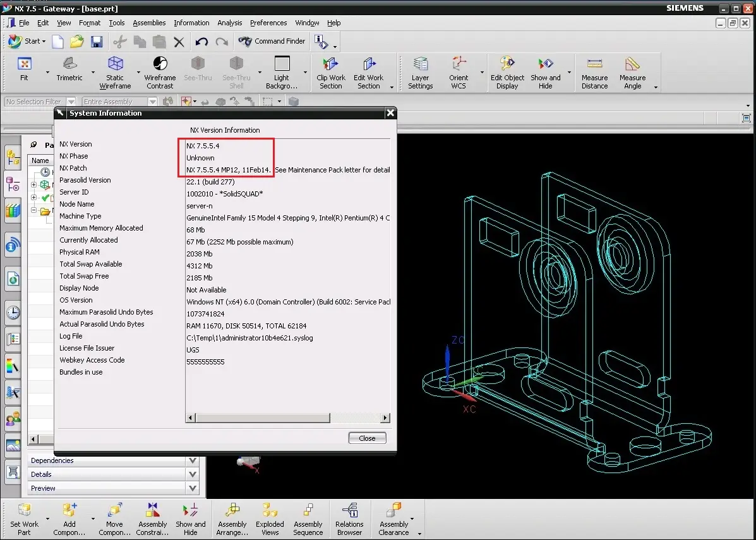Click the New file icon
Viewport: 756px width, 540px height.
click(58, 42)
